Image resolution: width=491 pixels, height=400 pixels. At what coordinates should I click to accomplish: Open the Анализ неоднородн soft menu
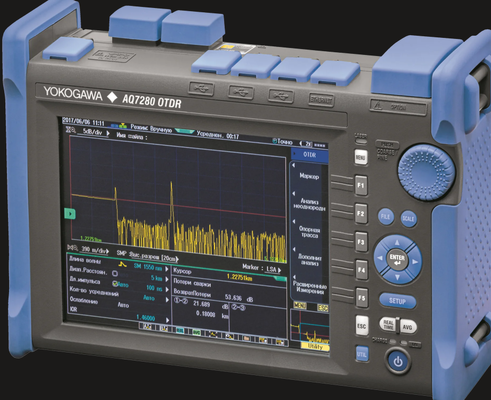pos(309,204)
